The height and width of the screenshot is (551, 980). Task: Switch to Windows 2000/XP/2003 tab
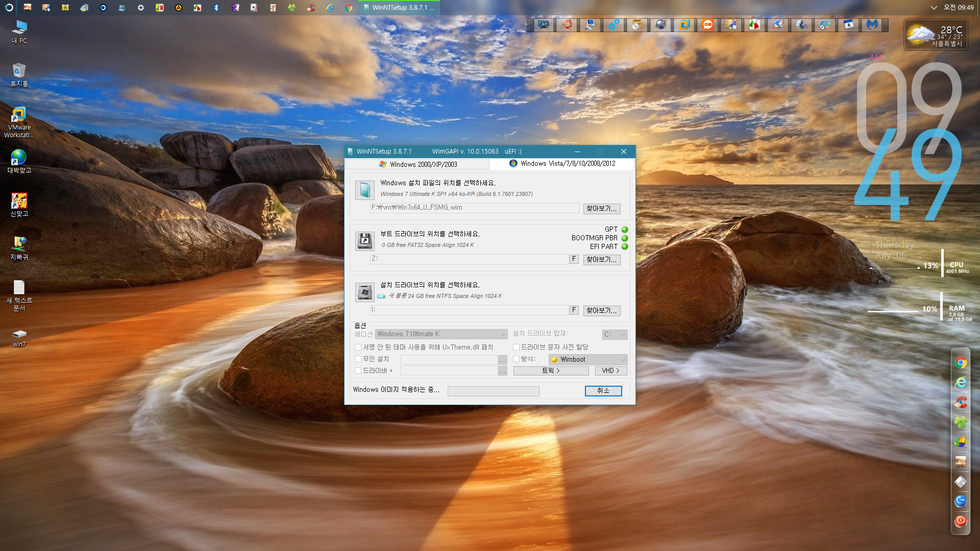(418, 164)
